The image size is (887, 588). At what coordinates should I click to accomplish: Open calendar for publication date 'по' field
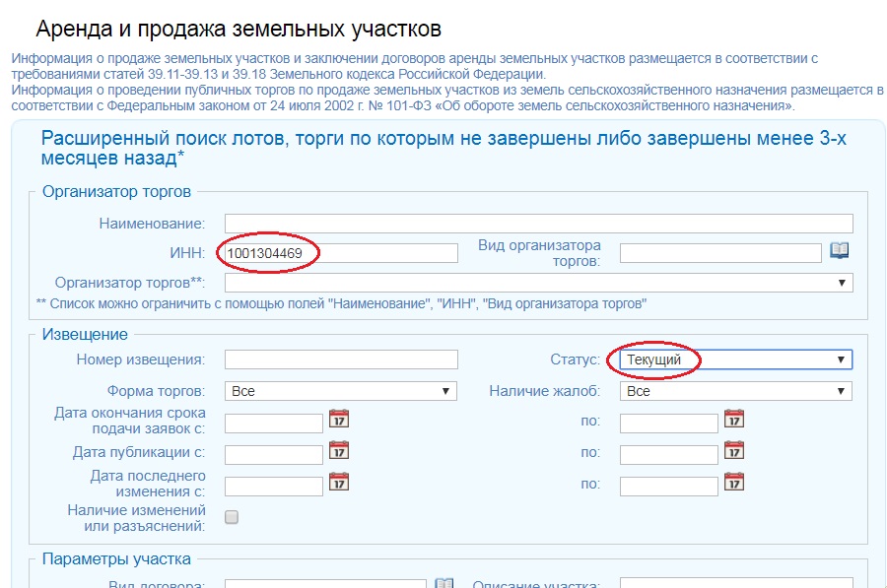734,451
